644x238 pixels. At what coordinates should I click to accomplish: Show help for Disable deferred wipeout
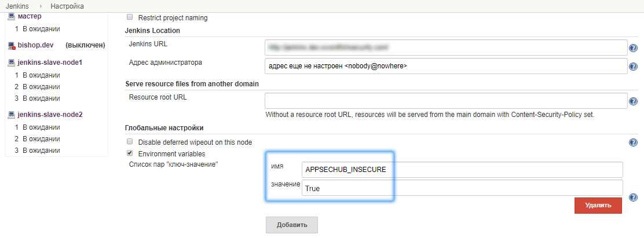[633, 142]
